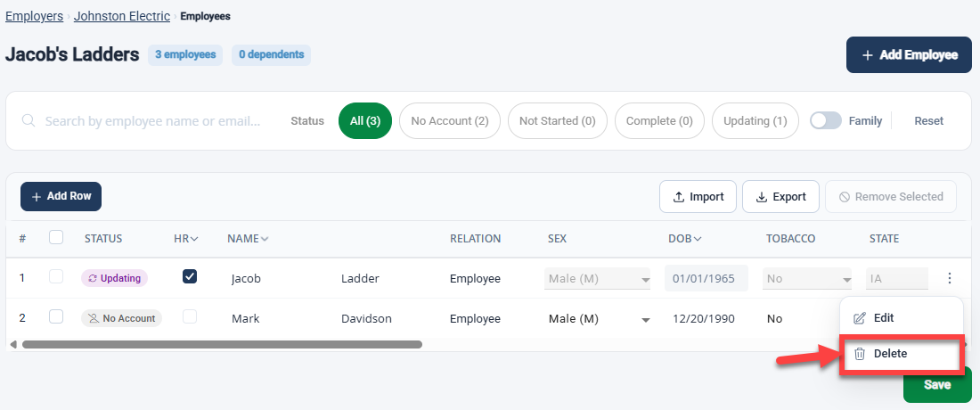Uncheck the HR checkbox for Jacob
Image resolution: width=980 pixels, height=410 pixels.
coord(190,276)
